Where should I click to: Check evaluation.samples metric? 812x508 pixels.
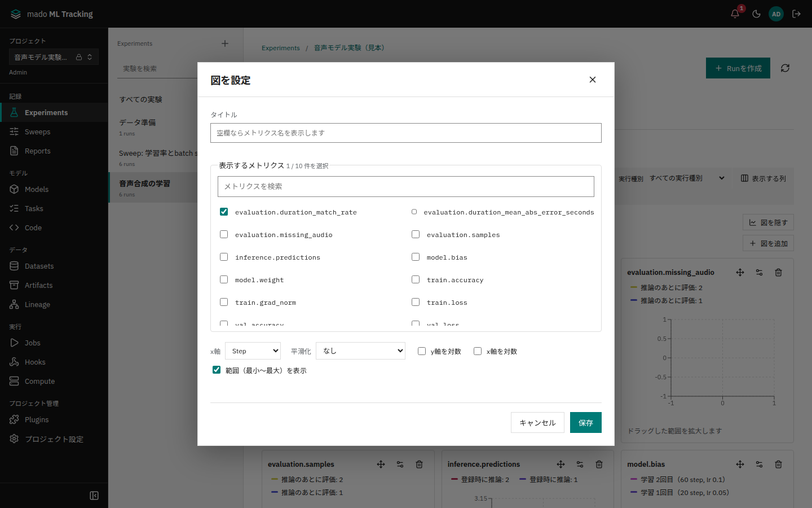point(416,234)
